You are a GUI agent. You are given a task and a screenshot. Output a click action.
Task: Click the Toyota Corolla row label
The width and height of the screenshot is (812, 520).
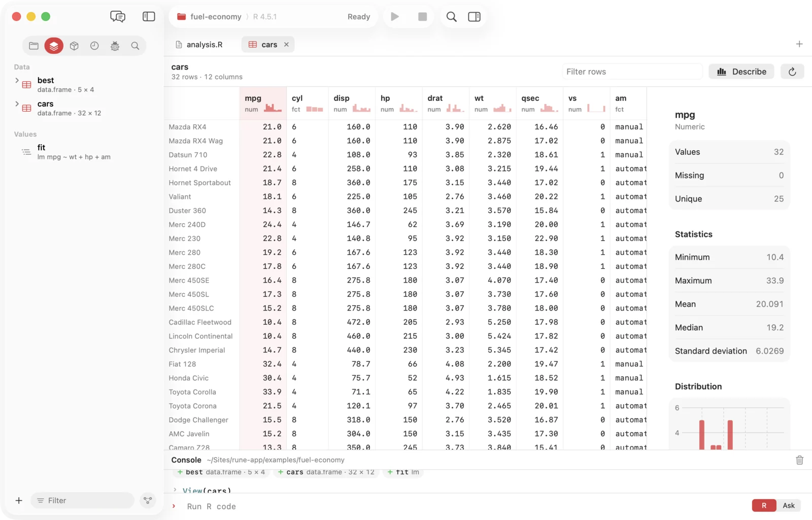192,392
